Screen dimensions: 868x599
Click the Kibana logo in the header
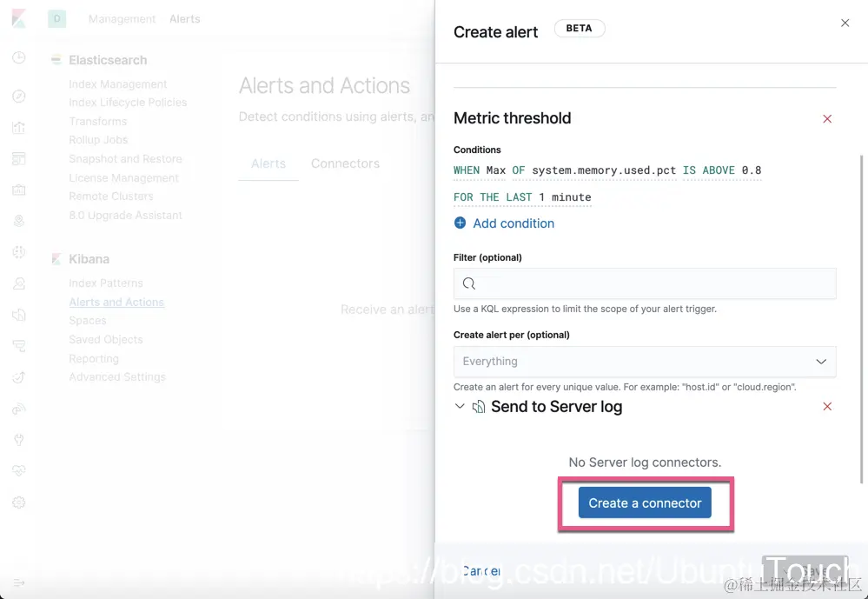point(19,18)
